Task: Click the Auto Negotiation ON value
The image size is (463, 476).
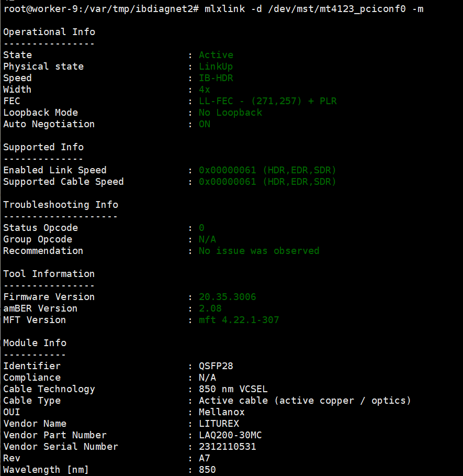Action: tap(205, 124)
